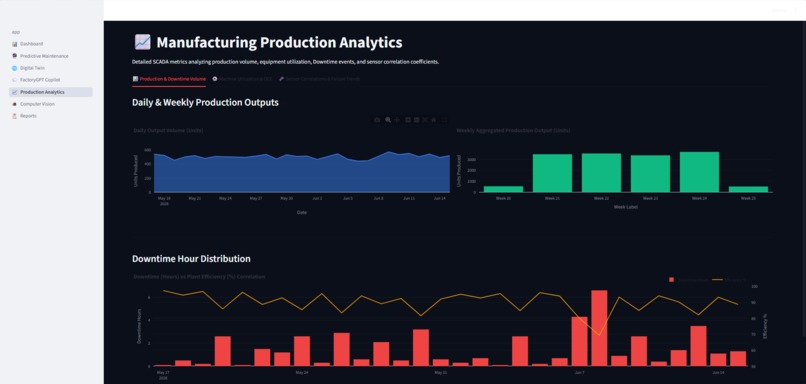This screenshot has width=806, height=384.
Task: Click the 'Daily & Weekly Production Outputs' heading
Action: 205,102
